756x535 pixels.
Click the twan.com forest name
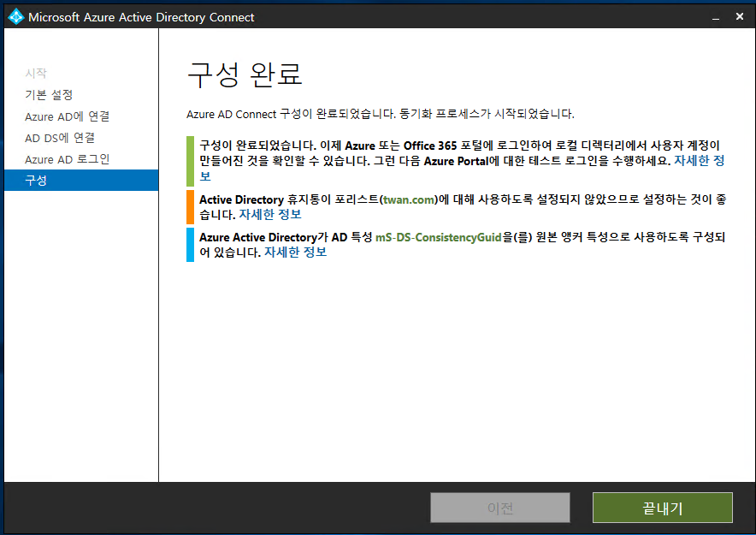(409, 199)
